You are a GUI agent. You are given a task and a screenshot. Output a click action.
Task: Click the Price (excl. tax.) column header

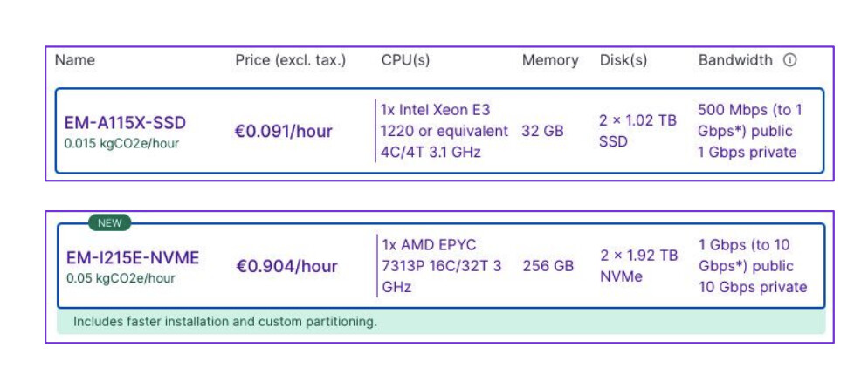[x=291, y=60]
